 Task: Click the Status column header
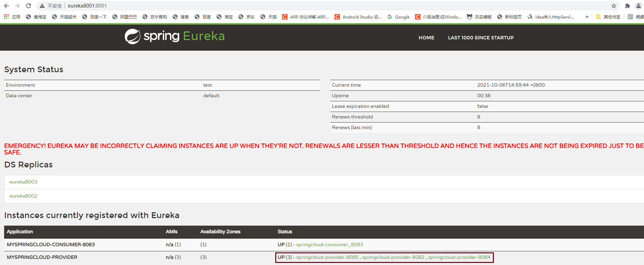coord(285,232)
